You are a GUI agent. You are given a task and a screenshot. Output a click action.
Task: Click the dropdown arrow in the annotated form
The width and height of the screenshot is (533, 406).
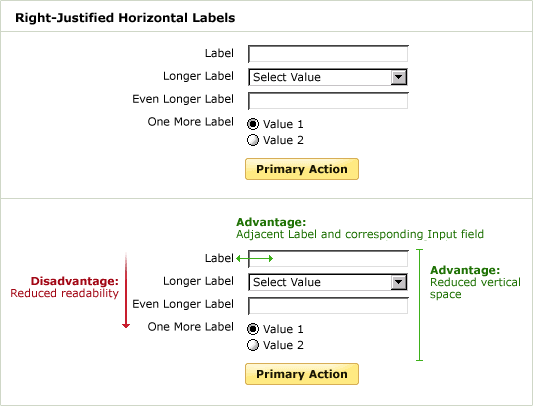pyautogui.click(x=399, y=282)
